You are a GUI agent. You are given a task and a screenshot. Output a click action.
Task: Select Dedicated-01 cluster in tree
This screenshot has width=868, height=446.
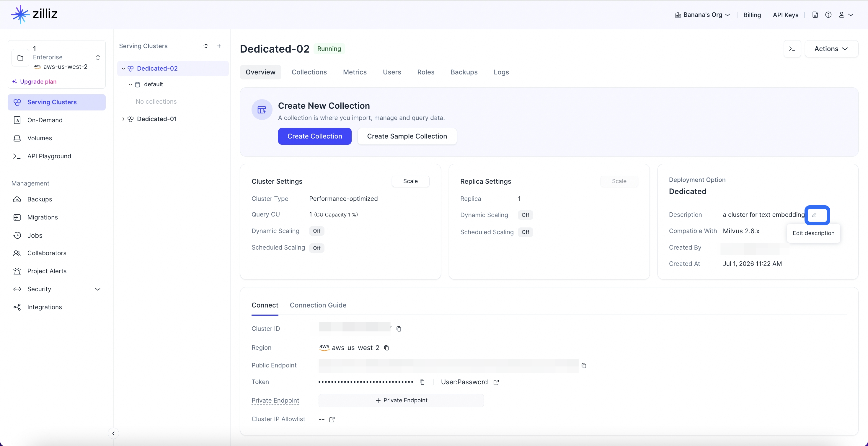coord(157,119)
